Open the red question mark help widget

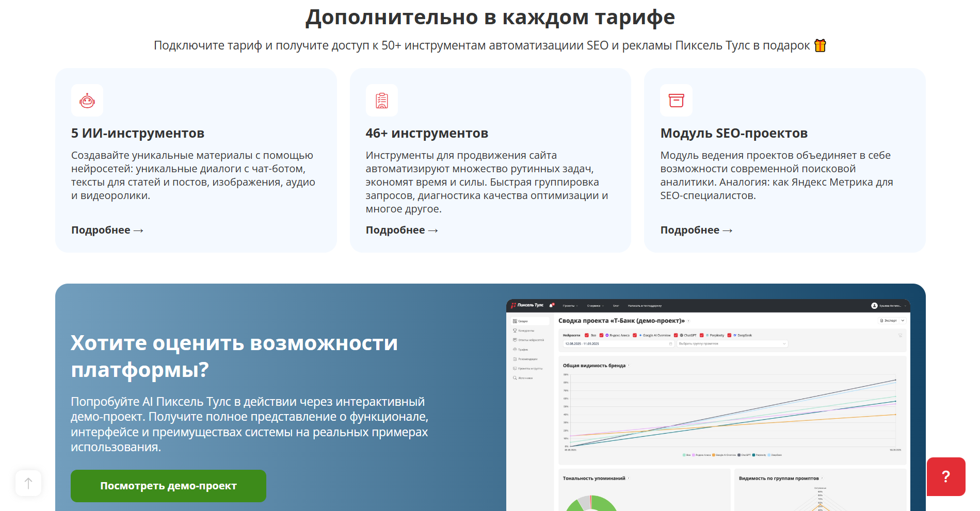coord(946,476)
